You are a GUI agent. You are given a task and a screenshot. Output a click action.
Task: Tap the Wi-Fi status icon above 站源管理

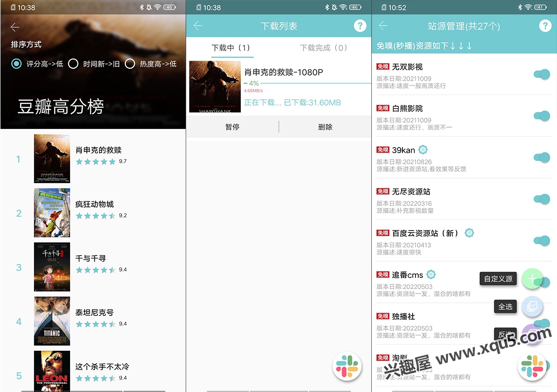[528, 7]
